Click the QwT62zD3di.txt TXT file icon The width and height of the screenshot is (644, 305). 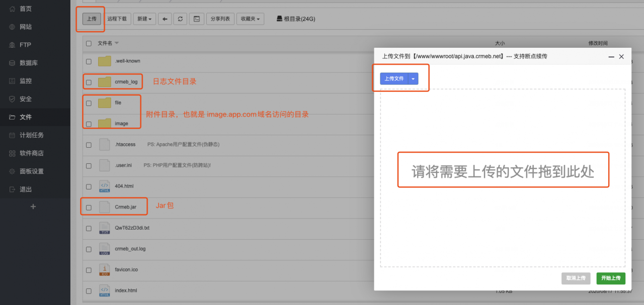click(105, 228)
